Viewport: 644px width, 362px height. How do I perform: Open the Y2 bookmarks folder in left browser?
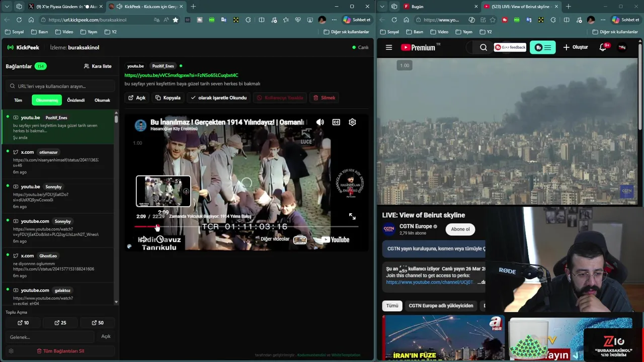(x=111, y=32)
